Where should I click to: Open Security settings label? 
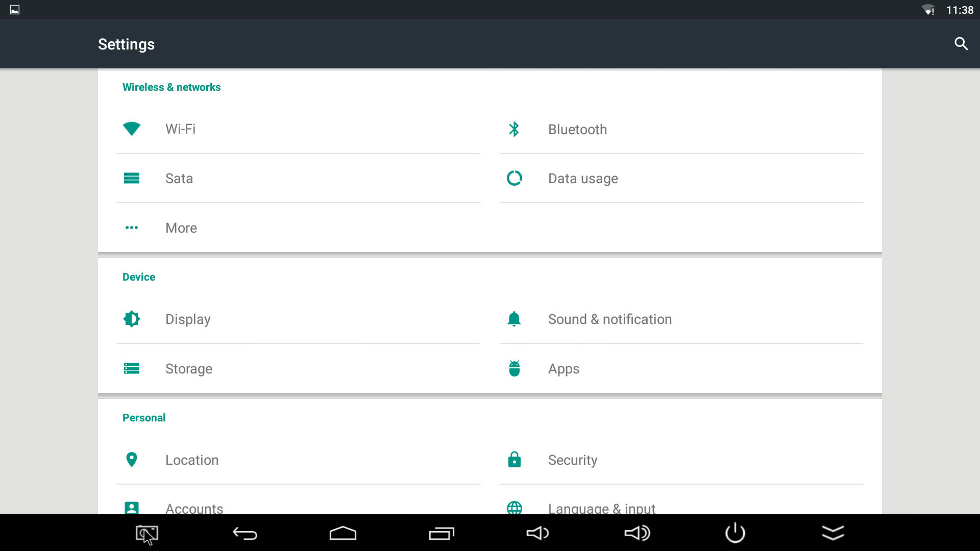click(x=573, y=460)
